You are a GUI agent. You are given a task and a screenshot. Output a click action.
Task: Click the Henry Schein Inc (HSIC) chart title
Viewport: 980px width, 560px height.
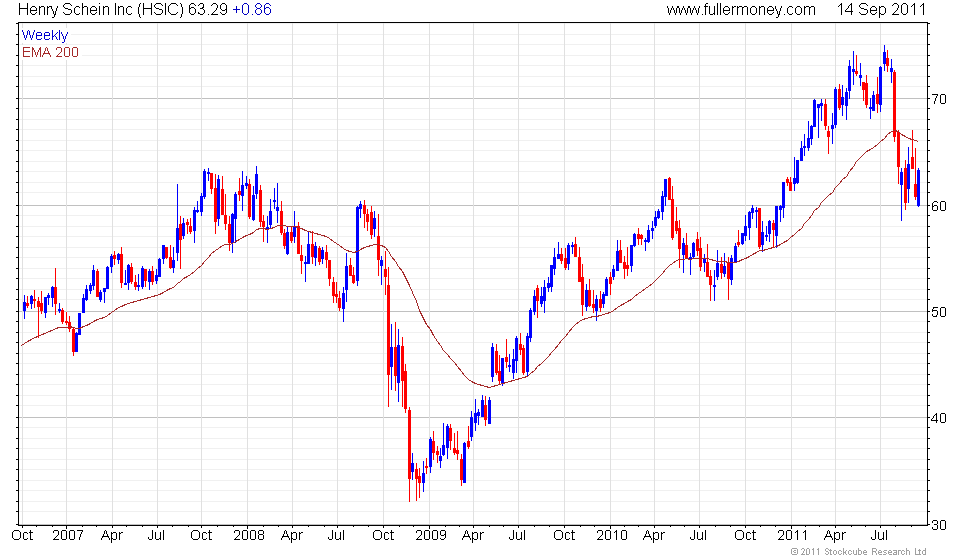pos(100,9)
